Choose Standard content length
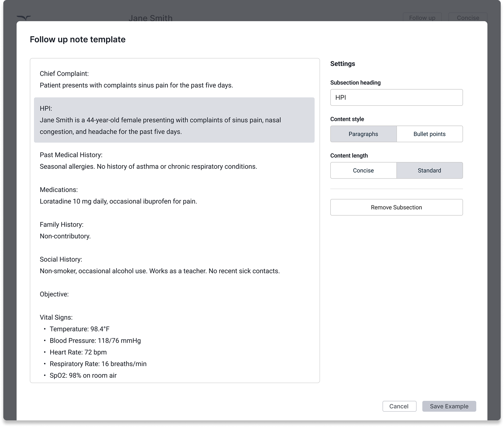Screen dimensions: 504x427 [x=430, y=171]
